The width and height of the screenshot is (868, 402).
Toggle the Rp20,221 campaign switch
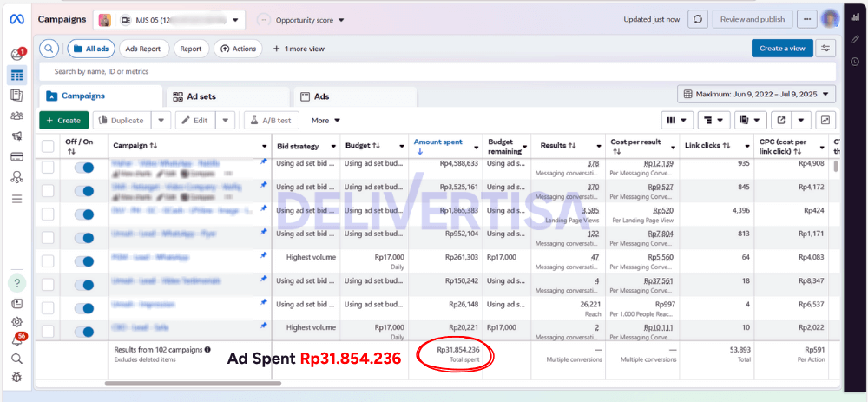click(x=84, y=332)
